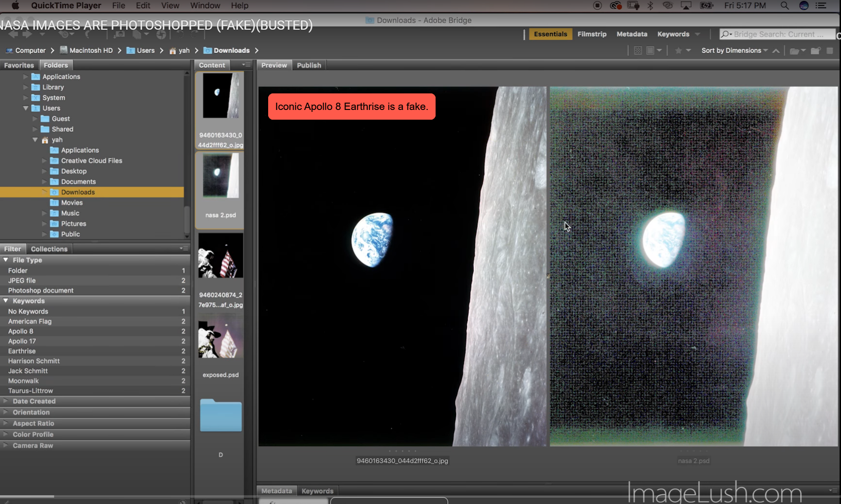
Task: Toggle the Taurus-Littrow keyword filter
Action: [95, 391]
